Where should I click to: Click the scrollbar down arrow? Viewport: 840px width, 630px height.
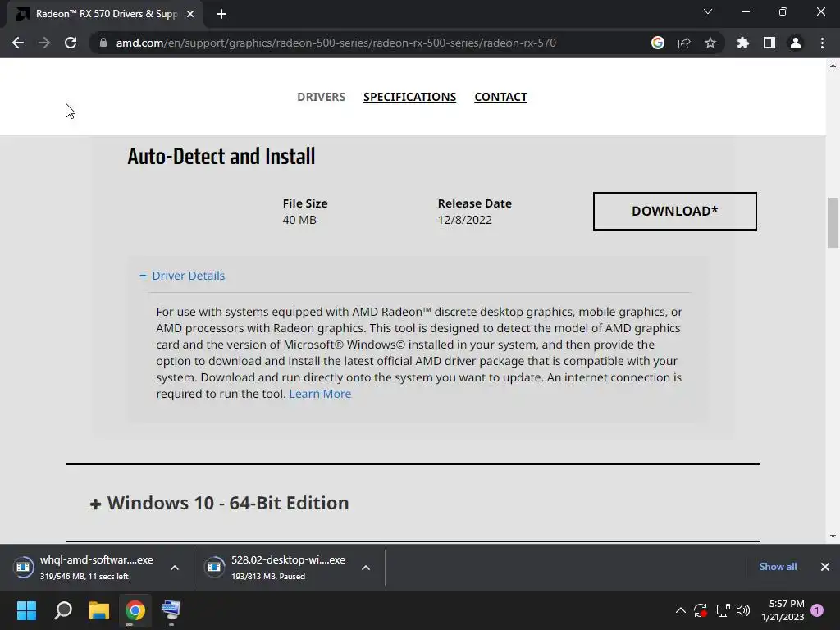click(x=833, y=536)
